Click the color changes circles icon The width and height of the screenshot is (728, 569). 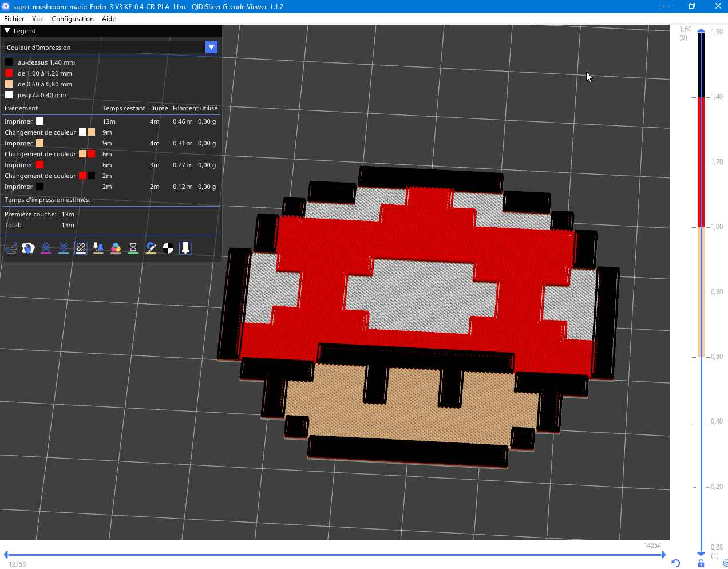tap(116, 248)
